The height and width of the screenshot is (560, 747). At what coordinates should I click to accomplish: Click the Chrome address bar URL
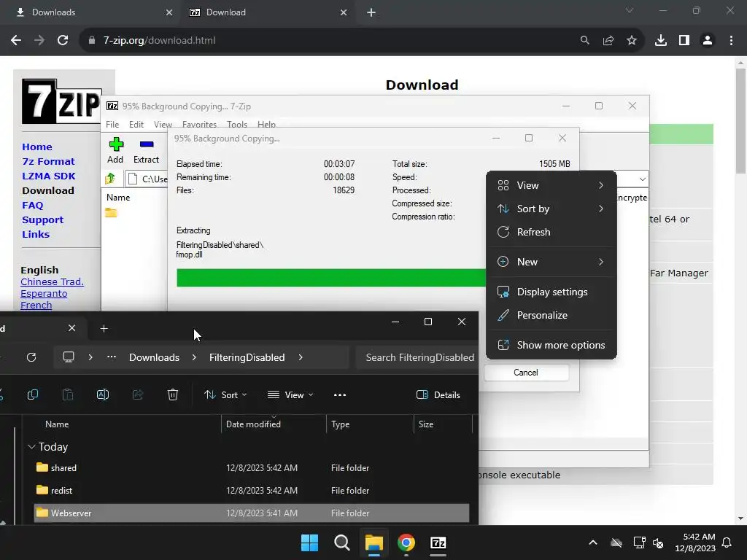tap(159, 41)
